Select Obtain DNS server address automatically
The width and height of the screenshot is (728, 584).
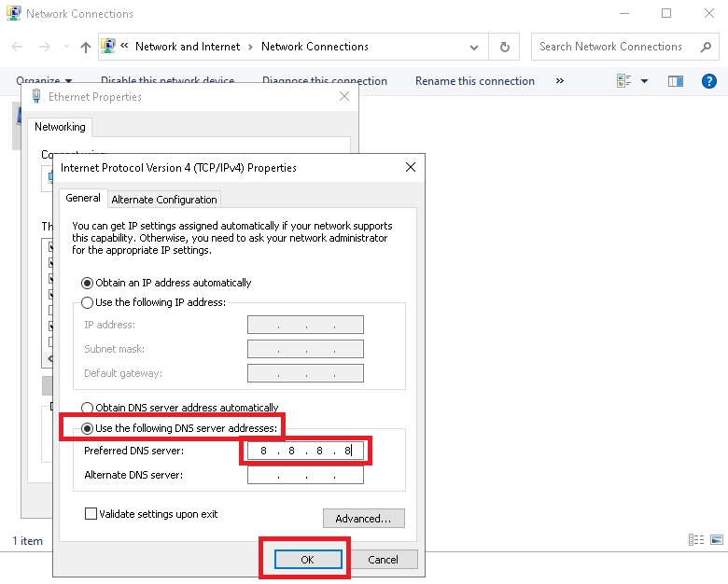(x=89, y=408)
